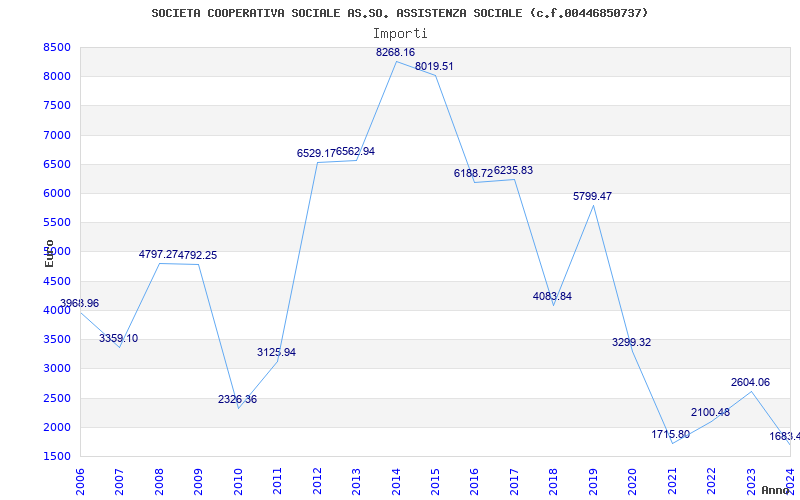Click the 'Anno' x-axis title
The height and width of the screenshot is (500, 800).
pyautogui.click(x=775, y=490)
